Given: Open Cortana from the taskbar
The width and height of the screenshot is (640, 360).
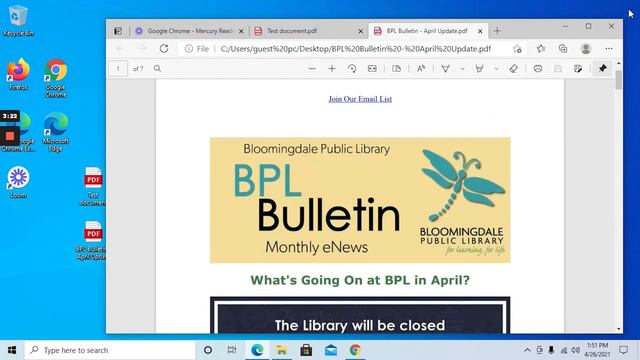Looking at the screenshot, I should click(208, 350).
